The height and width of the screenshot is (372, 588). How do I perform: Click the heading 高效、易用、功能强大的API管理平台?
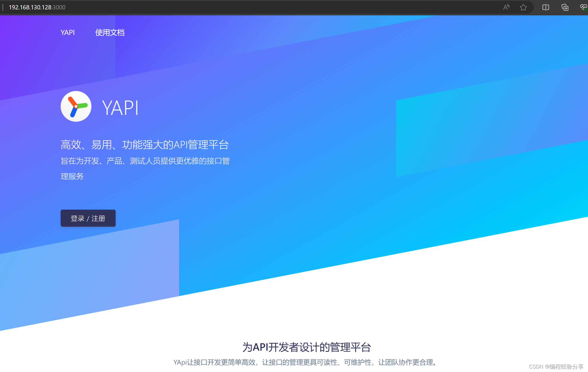pos(145,144)
